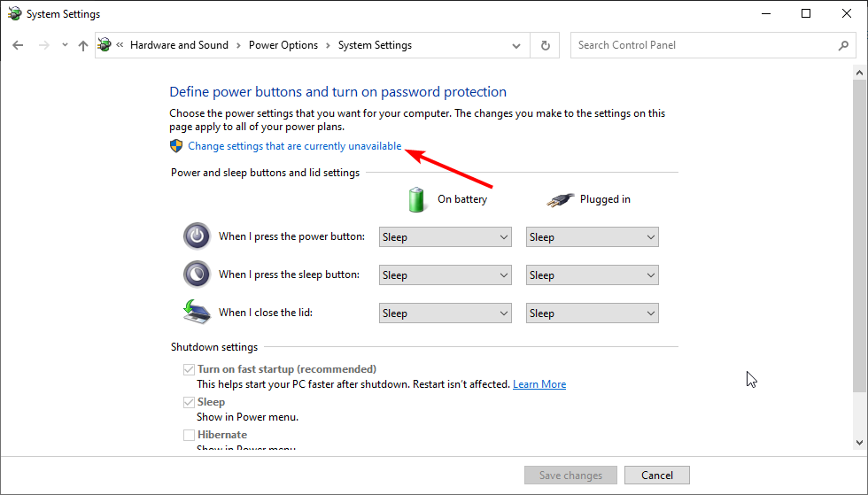Click in the Search Control Panel field

[x=704, y=45]
